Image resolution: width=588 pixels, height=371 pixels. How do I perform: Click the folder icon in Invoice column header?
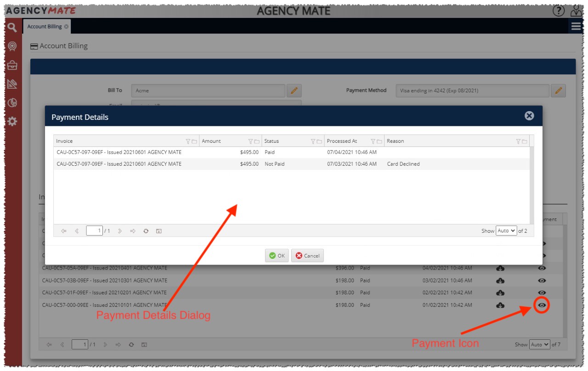[x=194, y=141]
